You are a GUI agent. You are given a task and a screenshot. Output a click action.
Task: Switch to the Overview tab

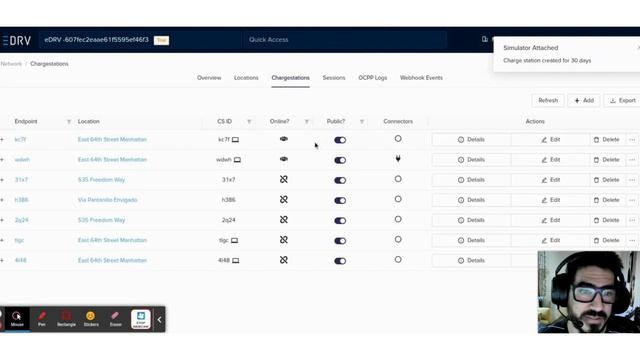point(209,78)
